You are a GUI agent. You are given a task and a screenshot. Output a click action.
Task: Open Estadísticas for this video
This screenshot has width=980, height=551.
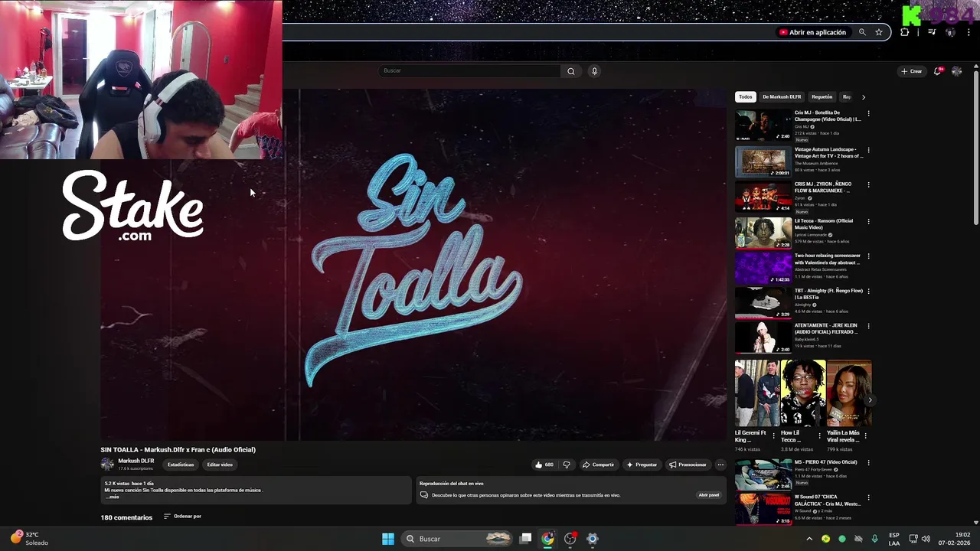181,465
